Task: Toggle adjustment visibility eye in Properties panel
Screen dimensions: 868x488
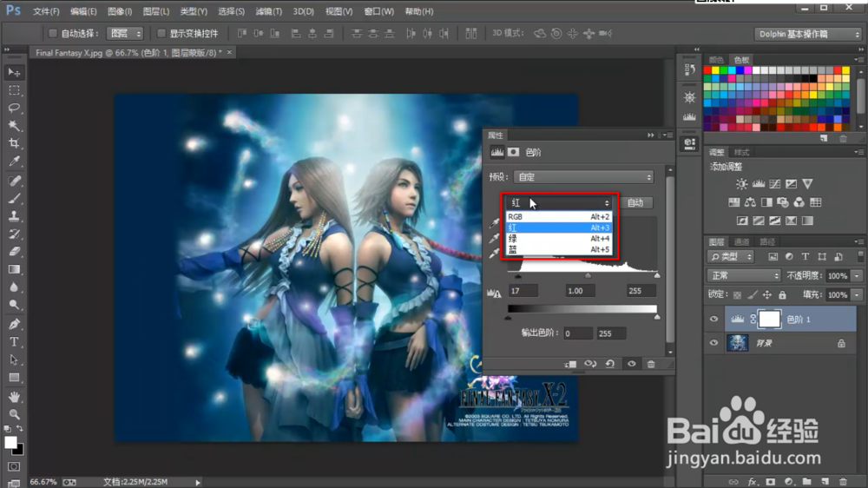Action: coord(631,364)
